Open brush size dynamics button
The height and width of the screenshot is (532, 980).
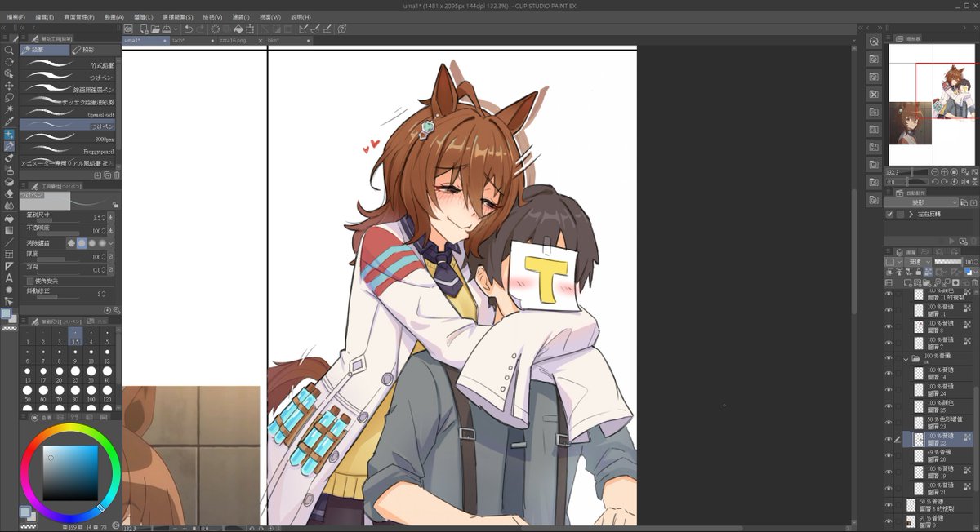(x=111, y=218)
